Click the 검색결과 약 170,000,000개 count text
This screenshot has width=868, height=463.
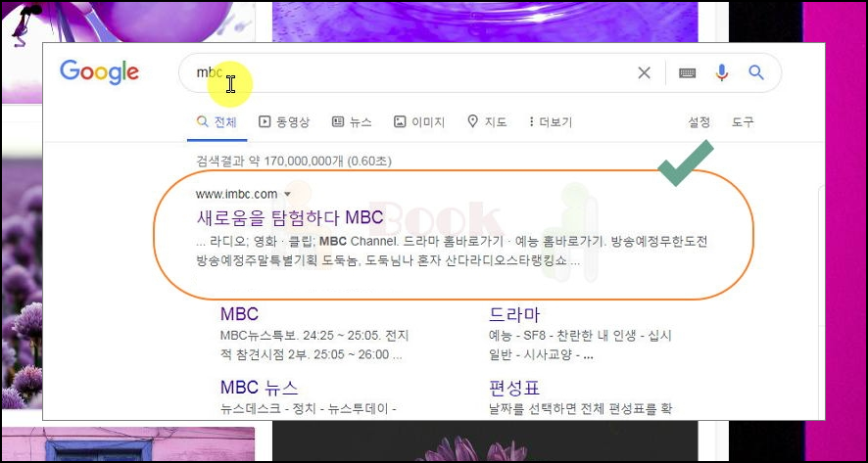pos(293,162)
